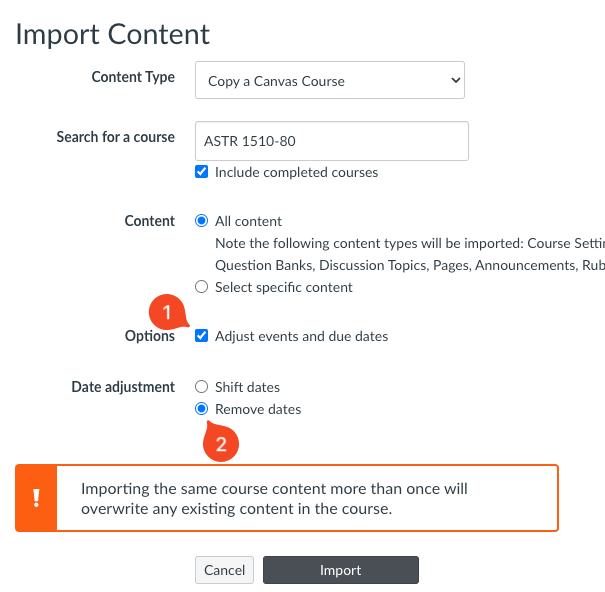Screen dimensions: 605x592
Task: Choose the Select specific content option
Action: tap(202, 287)
